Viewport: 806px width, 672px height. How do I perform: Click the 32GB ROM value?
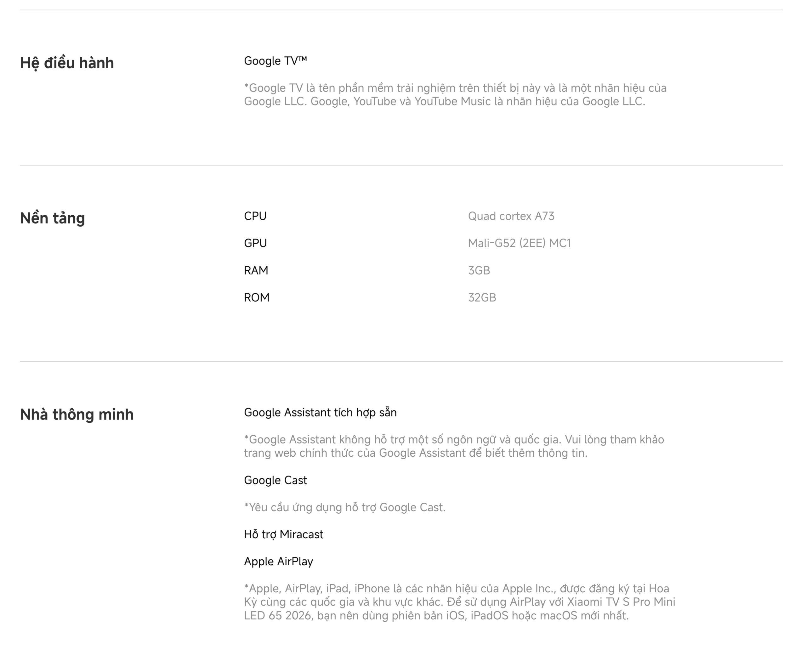pyautogui.click(x=482, y=297)
